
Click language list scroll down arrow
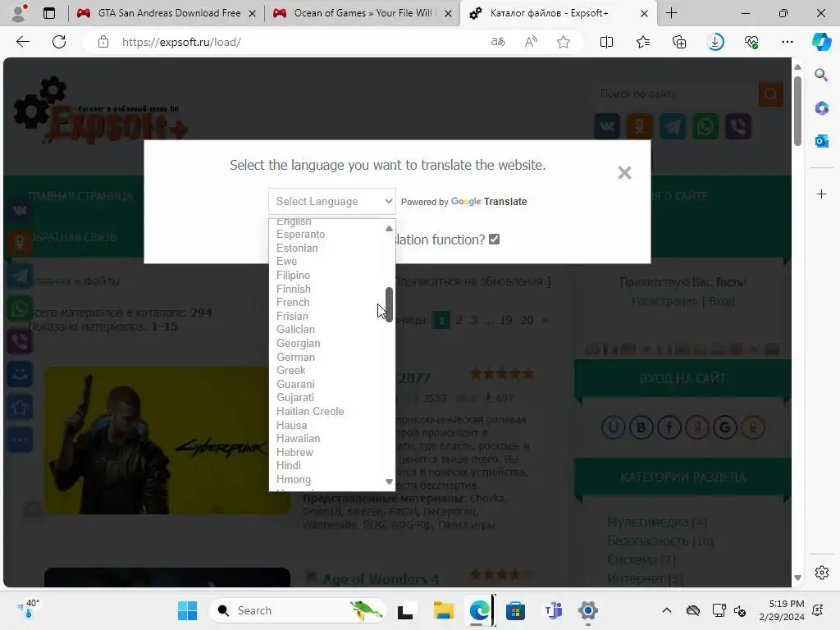click(x=389, y=482)
